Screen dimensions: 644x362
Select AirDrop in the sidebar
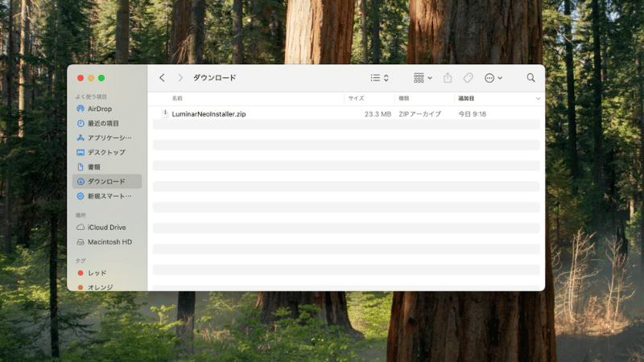pyautogui.click(x=100, y=109)
